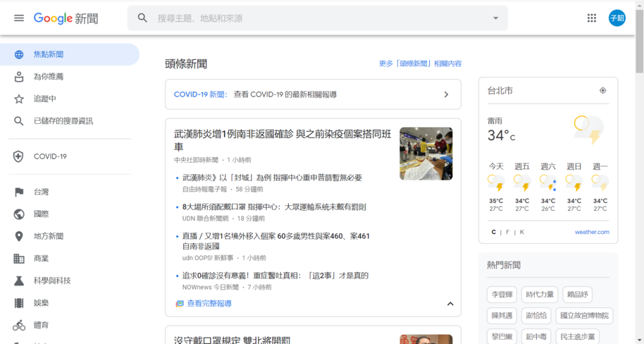The width and height of the screenshot is (644, 344).
Task: Open article 8大場所須配戴口罩
Action: 274,207
